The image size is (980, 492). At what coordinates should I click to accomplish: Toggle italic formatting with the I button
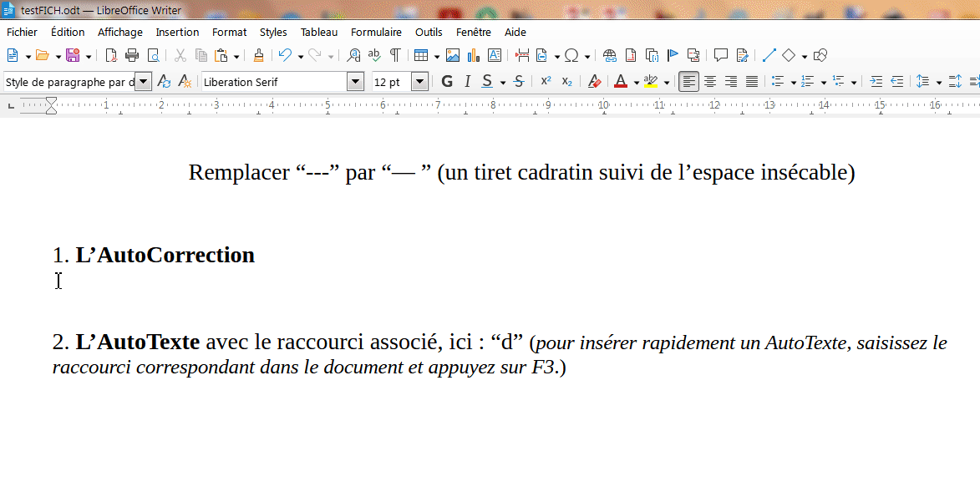coord(467,82)
